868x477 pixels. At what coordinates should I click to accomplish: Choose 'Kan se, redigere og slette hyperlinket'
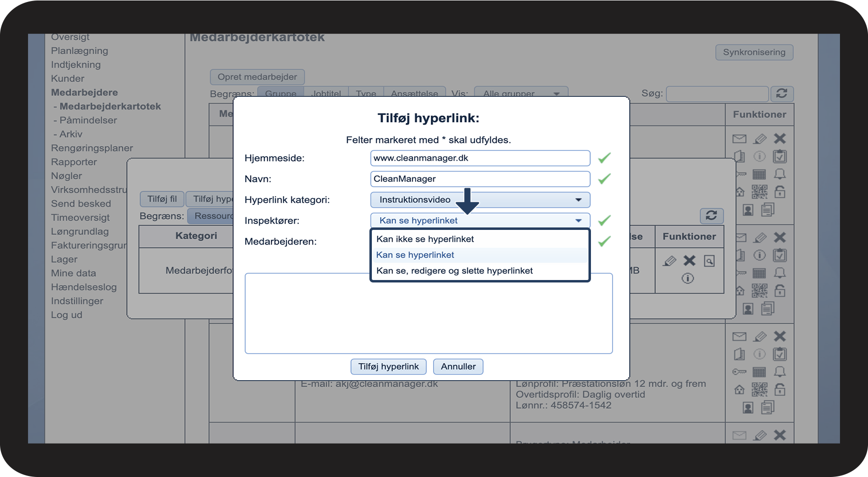(x=480, y=271)
